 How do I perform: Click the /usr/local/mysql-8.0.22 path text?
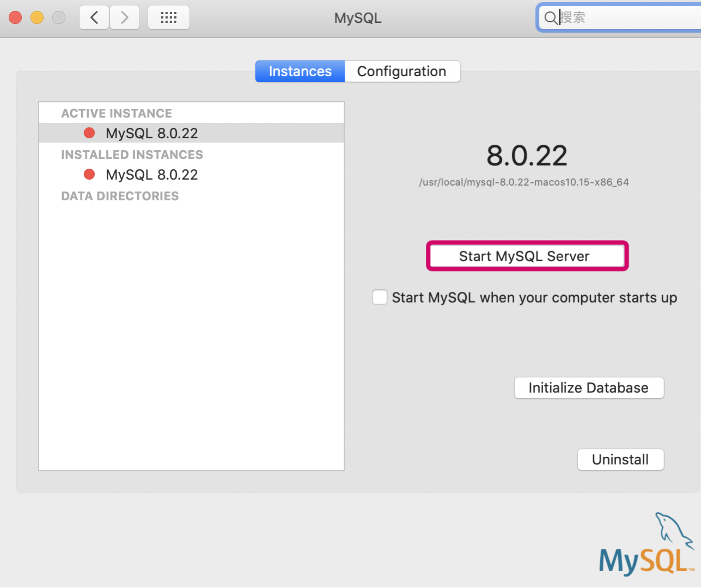pos(524,182)
